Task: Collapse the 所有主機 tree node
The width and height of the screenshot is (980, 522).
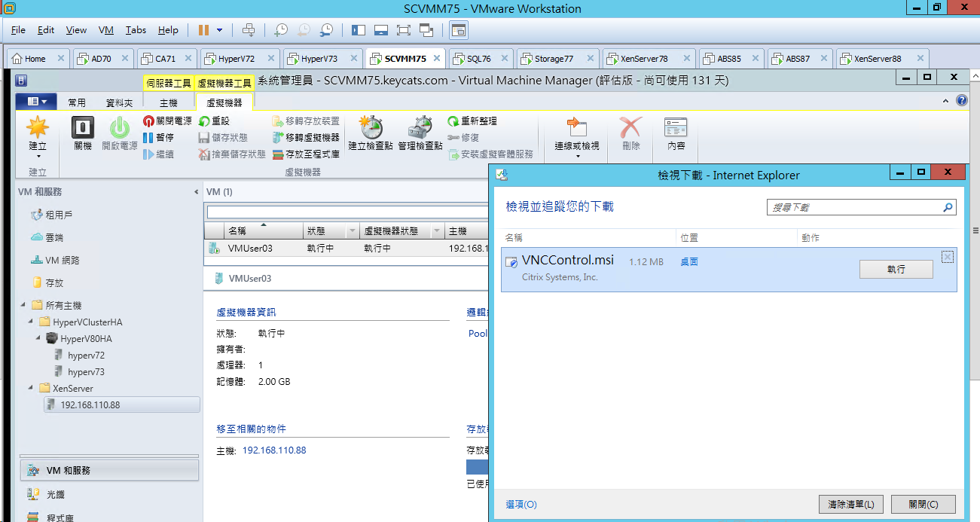Action: (x=23, y=305)
